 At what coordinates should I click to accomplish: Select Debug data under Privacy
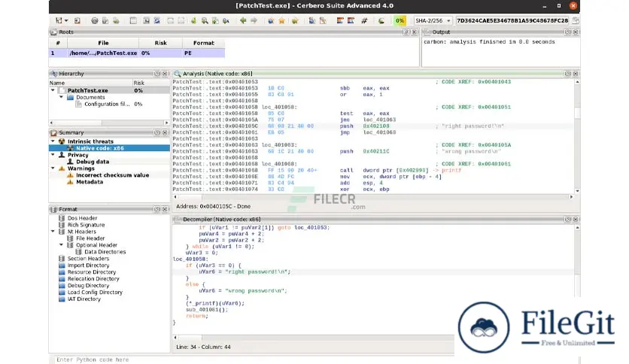tap(93, 162)
